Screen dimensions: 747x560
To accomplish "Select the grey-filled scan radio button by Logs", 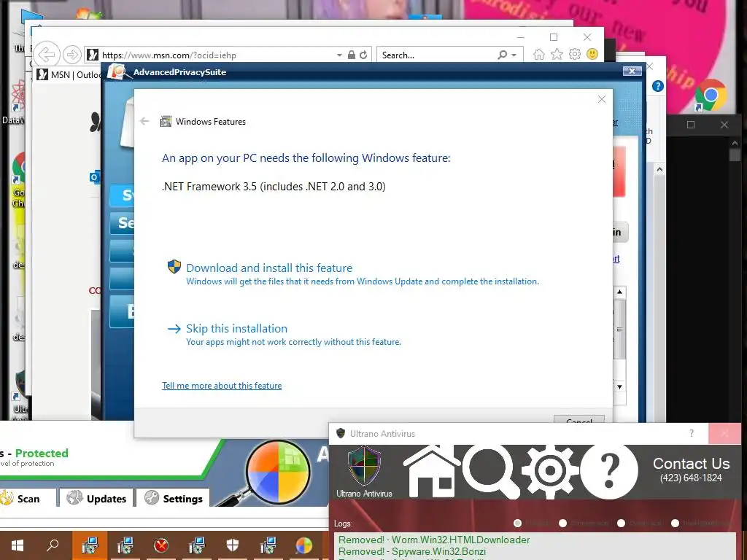I will [x=517, y=524].
